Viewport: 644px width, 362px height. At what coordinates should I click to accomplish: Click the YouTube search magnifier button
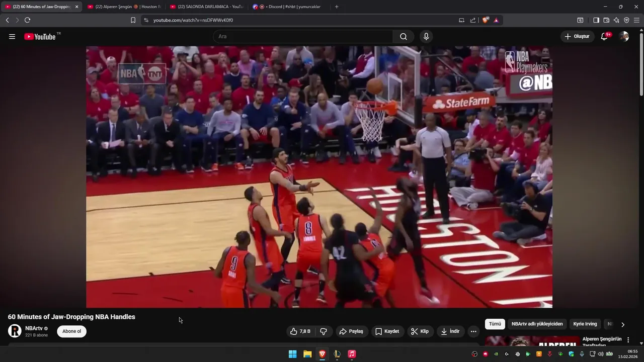pyautogui.click(x=404, y=37)
